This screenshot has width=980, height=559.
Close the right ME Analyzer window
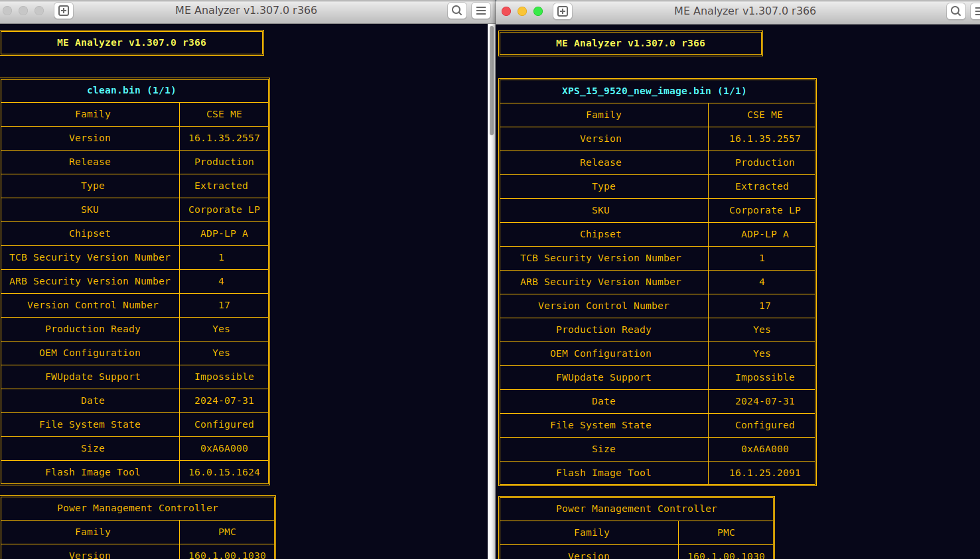point(506,11)
